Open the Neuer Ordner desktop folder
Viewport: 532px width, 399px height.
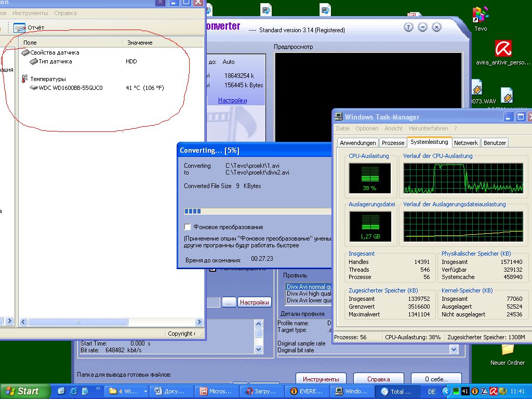coord(507,350)
